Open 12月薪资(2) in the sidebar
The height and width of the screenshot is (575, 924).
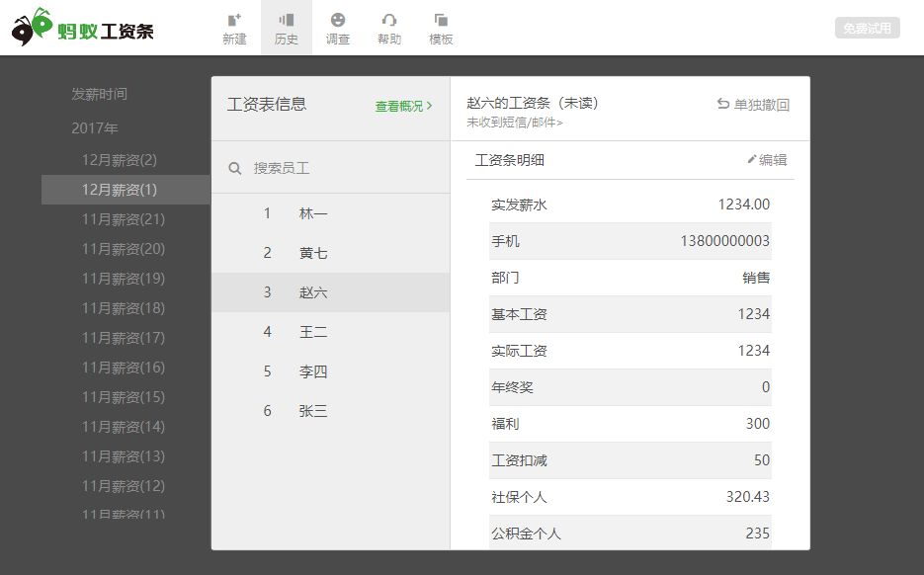pos(120,160)
